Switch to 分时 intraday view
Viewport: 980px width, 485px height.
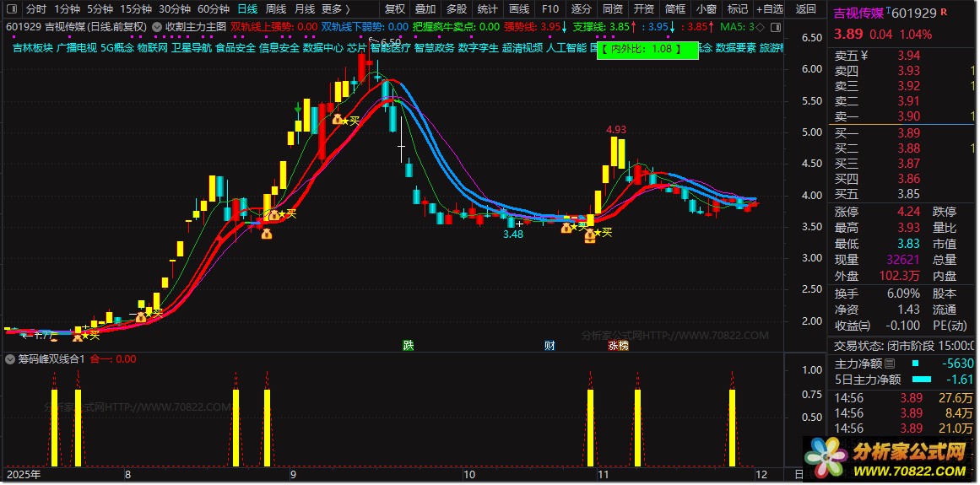(35, 9)
